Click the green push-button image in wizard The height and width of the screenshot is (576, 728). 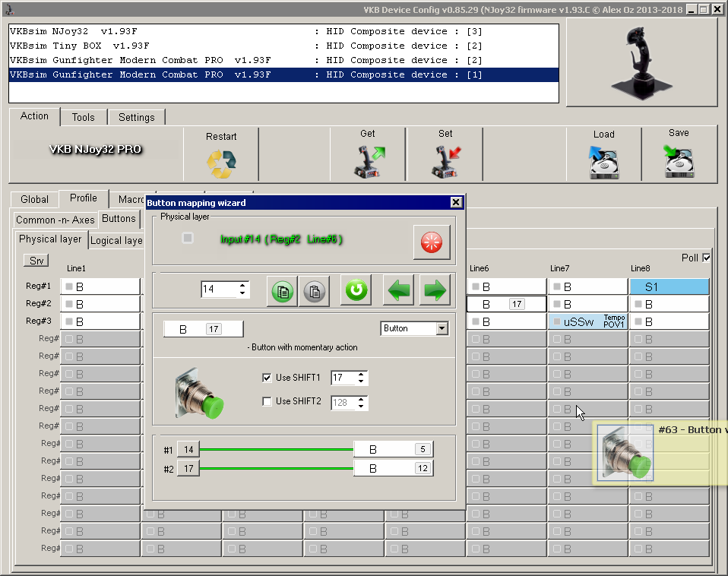[199, 394]
